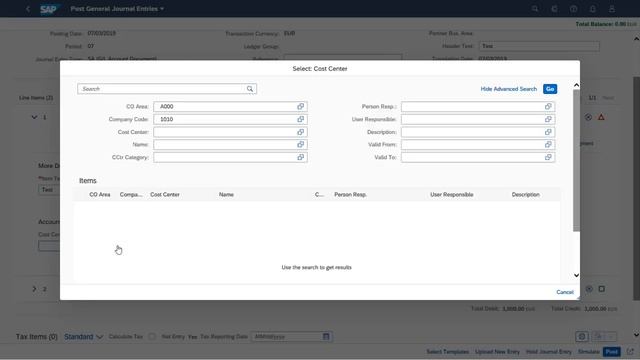The image size is (640, 360).
Task: Open value help for Valid To field
Action: pyautogui.click(x=548, y=157)
